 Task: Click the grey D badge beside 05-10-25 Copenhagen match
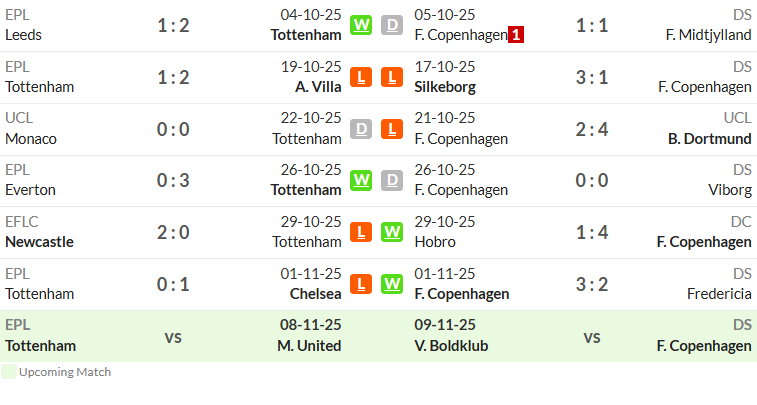[392, 25]
